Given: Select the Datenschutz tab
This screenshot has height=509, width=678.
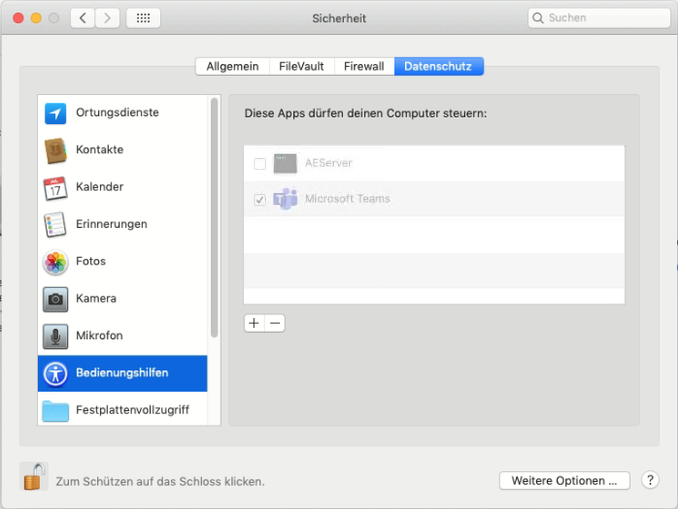Looking at the screenshot, I should tap(438, 66).
